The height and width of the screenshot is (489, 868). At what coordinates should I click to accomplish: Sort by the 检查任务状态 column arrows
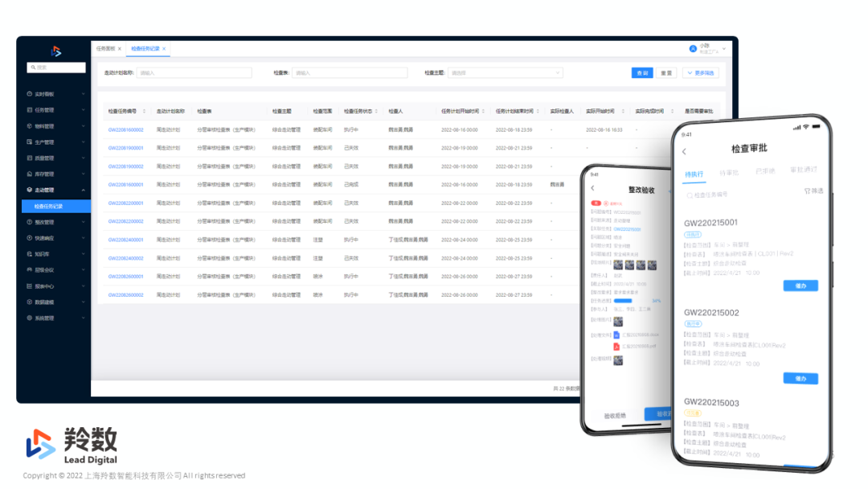click(x=376, y=111)
